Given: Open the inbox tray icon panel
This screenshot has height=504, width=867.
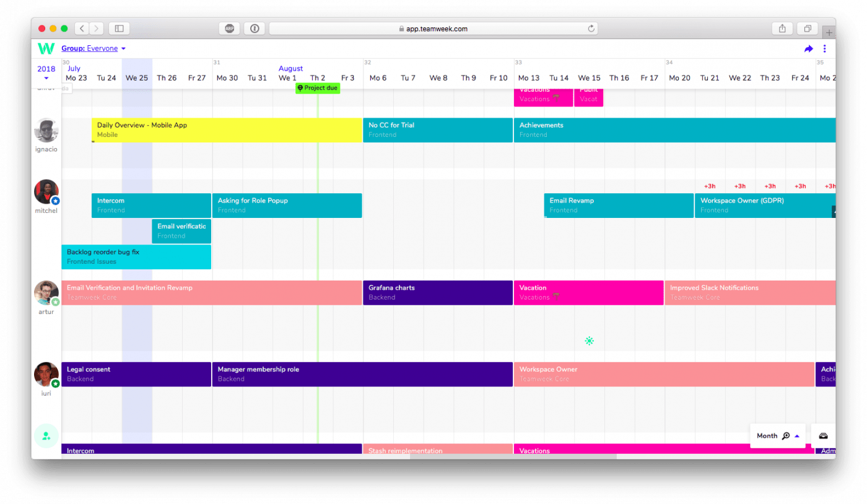Looking at the screenshot, I should click(x=823, y=436).
